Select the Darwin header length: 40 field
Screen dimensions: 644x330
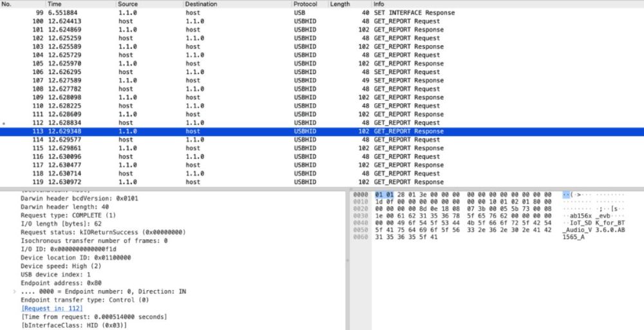click(x=64, y=207)
